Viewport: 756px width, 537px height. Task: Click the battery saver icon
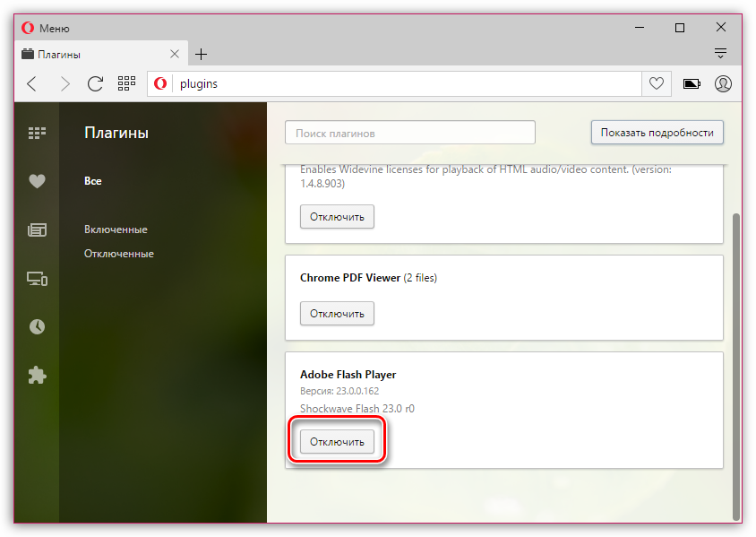point(692,84)
